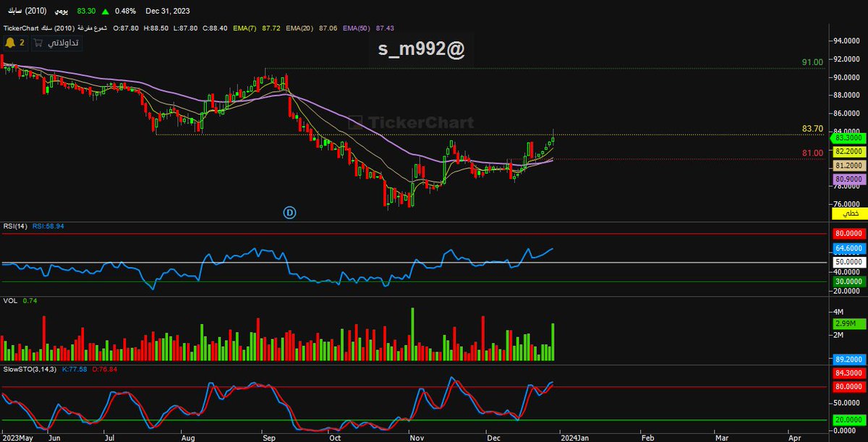Click the RSI:58.94 reading text
The height and width of the screenshot is (442, 868).
pyautogui.click(x=48, y=227)
